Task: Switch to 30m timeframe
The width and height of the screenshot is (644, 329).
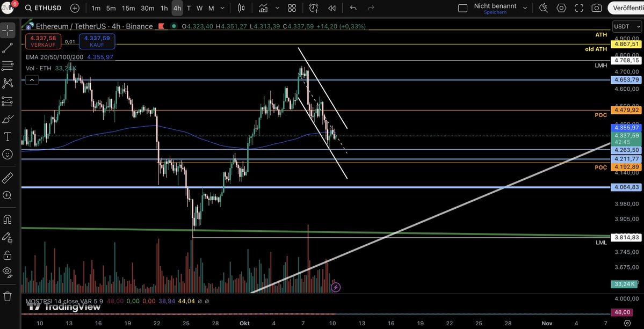Action: click(148, 8)
